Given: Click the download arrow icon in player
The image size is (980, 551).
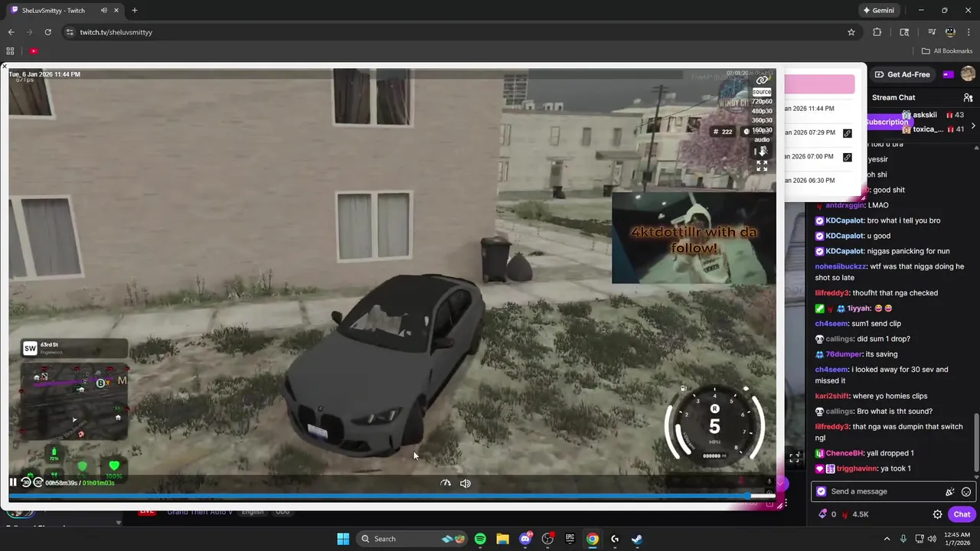Looking at the screenshot, I should [762, 151].
